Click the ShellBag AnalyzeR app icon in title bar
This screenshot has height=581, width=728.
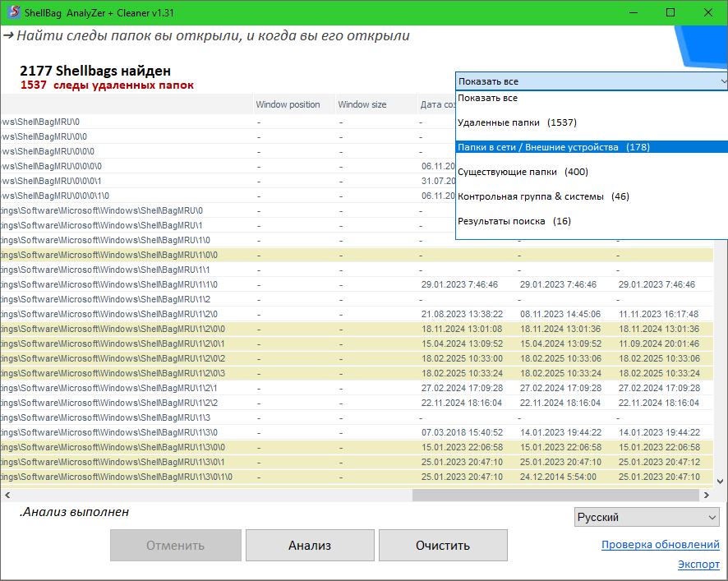click(13, 13)
